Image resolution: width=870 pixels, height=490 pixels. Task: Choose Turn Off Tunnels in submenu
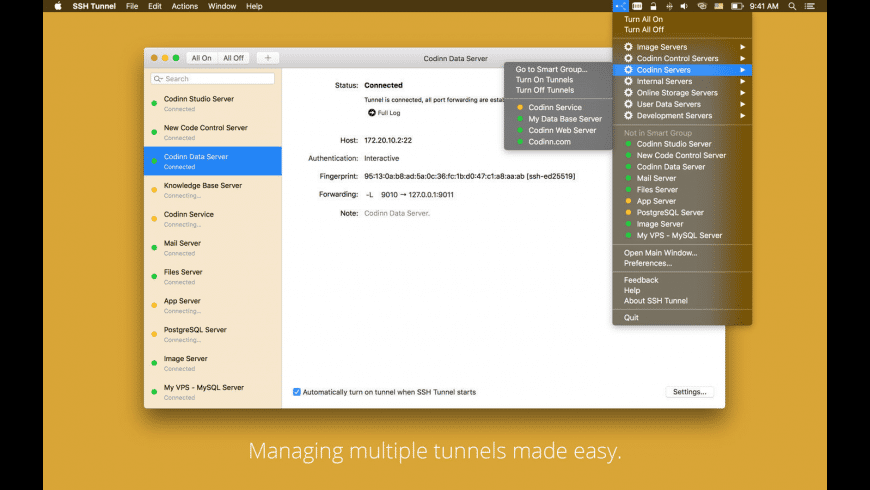[x=558, y=90]
